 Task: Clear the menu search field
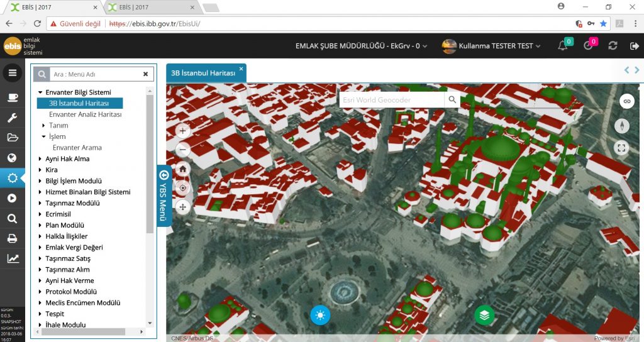[145, 74]
